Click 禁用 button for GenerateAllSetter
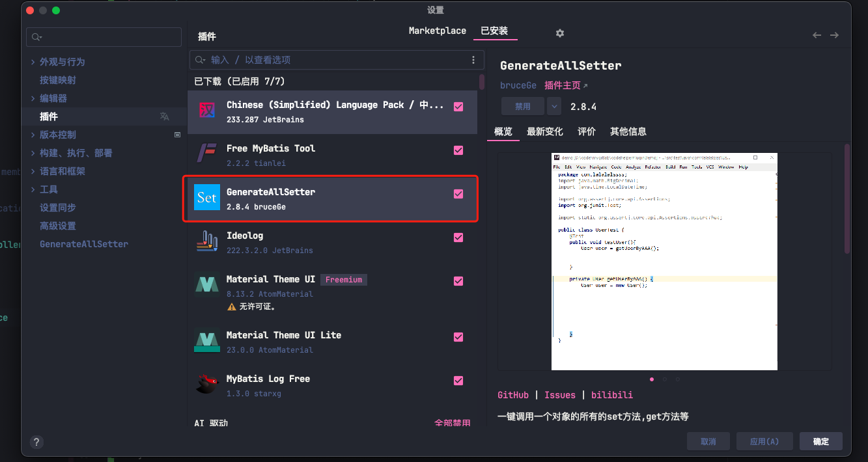868x462 pixels. 523,106
